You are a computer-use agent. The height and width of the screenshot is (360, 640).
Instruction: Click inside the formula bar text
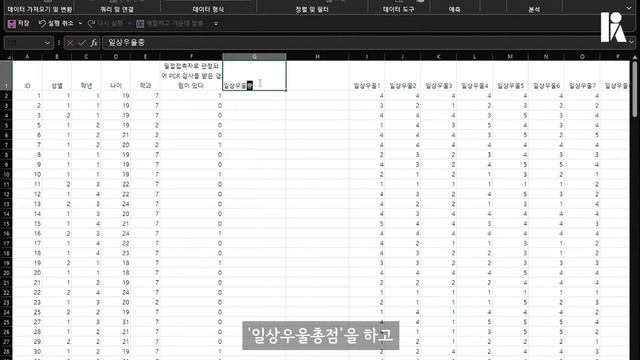127,42
